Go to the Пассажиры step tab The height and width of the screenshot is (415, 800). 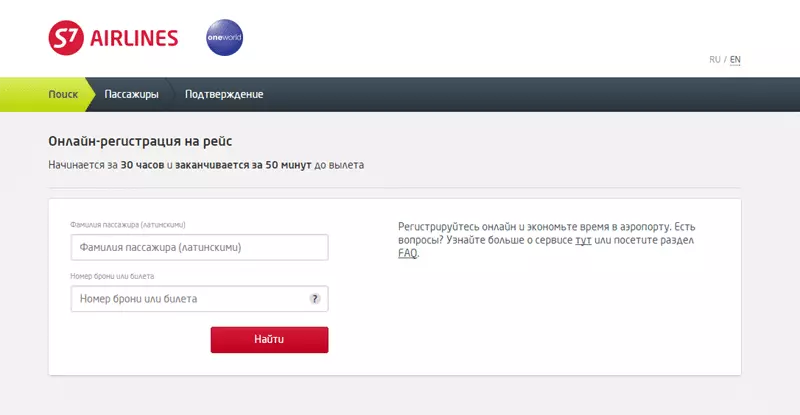(x=131, y=94)
